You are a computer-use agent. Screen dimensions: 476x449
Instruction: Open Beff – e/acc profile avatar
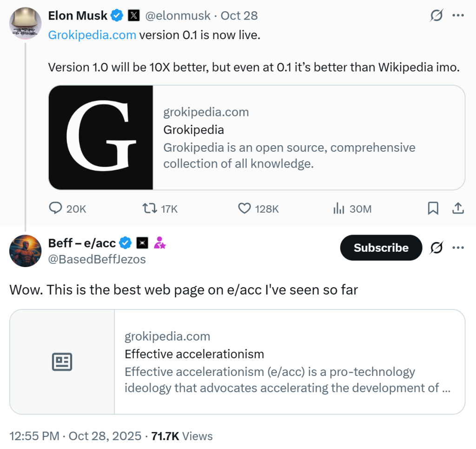26,251
